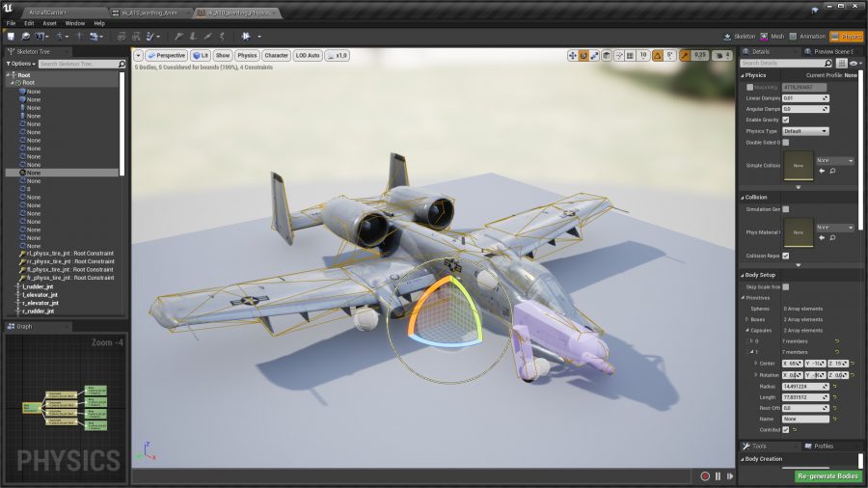
Task: Open the Options dropdown in Skeleton Tree
Action: (21, 64)
